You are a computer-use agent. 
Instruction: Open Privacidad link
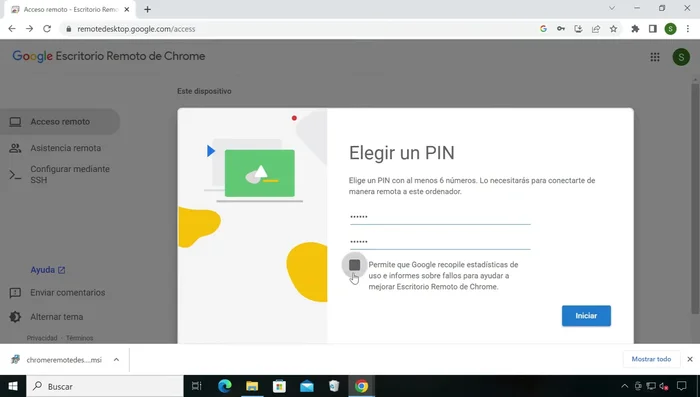click(x=42, y=338)
